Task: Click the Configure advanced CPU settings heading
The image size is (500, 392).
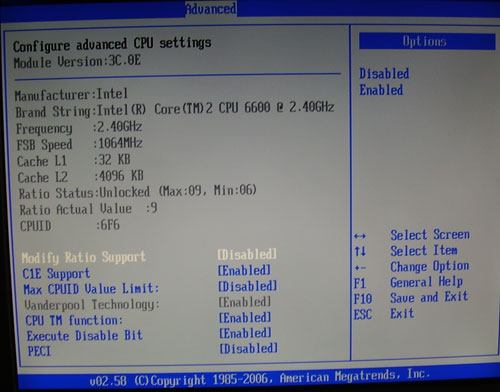Action: point(112,44)
